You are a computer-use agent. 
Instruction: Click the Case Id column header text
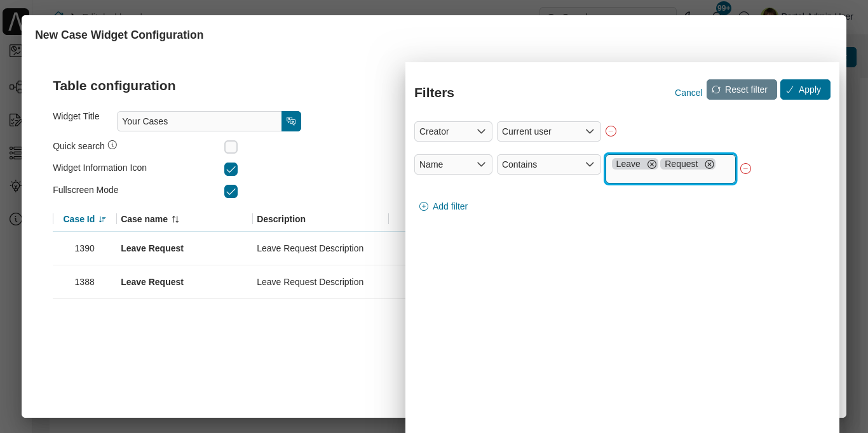click(x=79, y=219)
